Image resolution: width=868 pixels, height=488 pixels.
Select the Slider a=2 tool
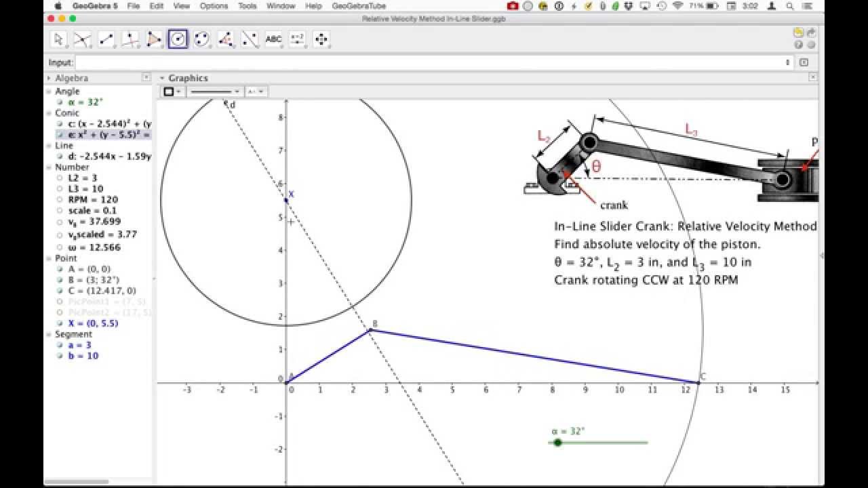point(297,39)
